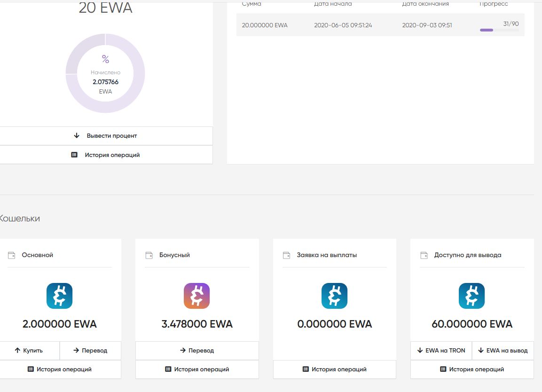Image resolution: width=542 pixels, height=392 pixels.
Task: Choose EWA на вывод option
Action: tap(503, 351)
